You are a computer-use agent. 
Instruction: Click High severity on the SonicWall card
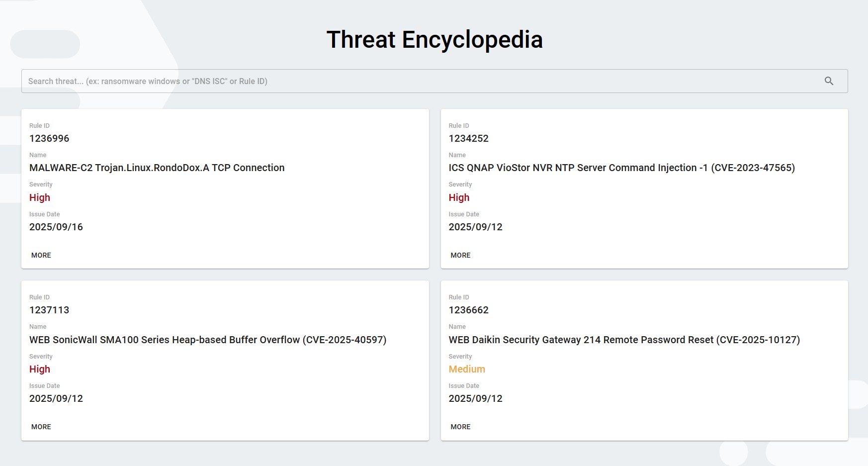click(x=40, y=369)
